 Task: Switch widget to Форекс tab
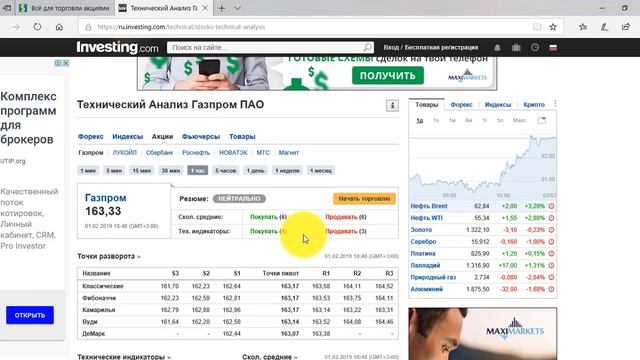click(x=461, y=104)
